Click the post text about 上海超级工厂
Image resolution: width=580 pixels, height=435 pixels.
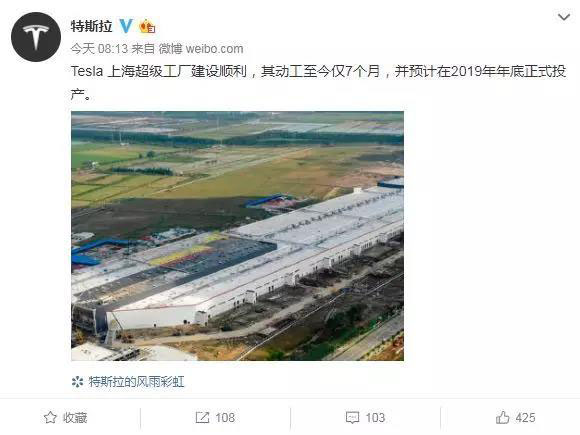[x=318, y=71]
